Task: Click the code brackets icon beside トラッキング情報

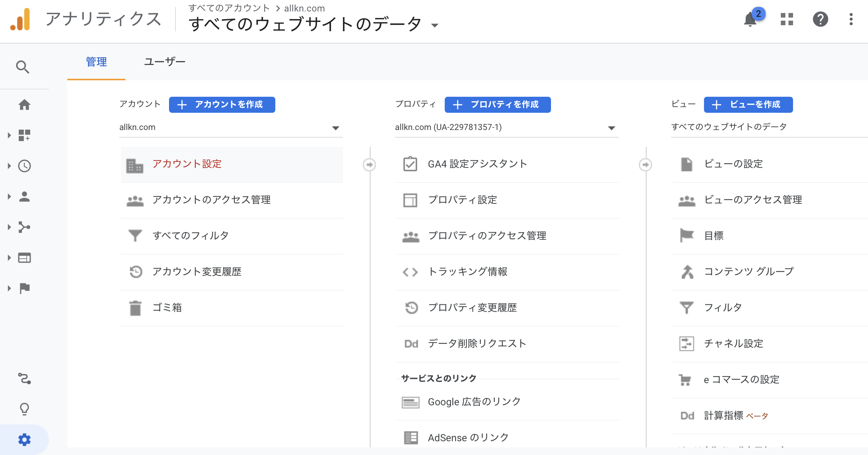Action: click(410, 272)
